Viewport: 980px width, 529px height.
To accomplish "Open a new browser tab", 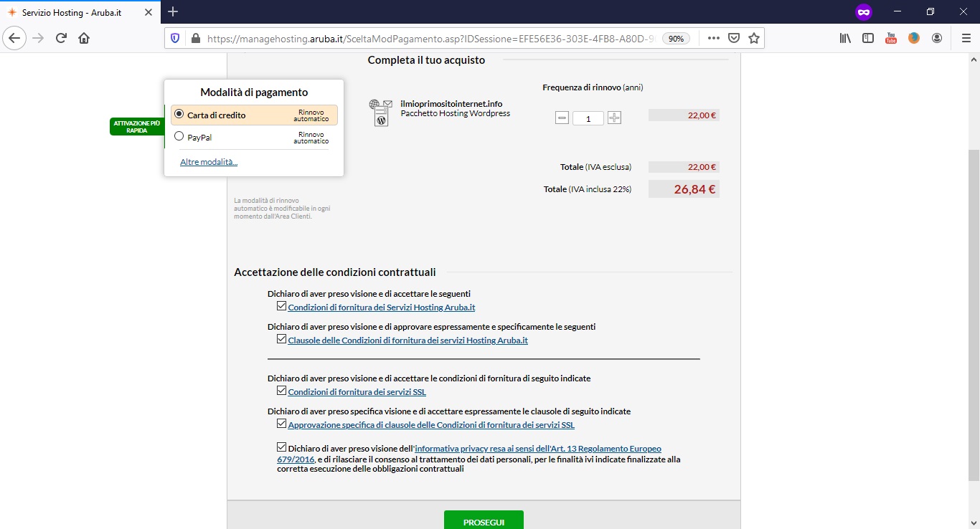I will [x=173, y=11].
